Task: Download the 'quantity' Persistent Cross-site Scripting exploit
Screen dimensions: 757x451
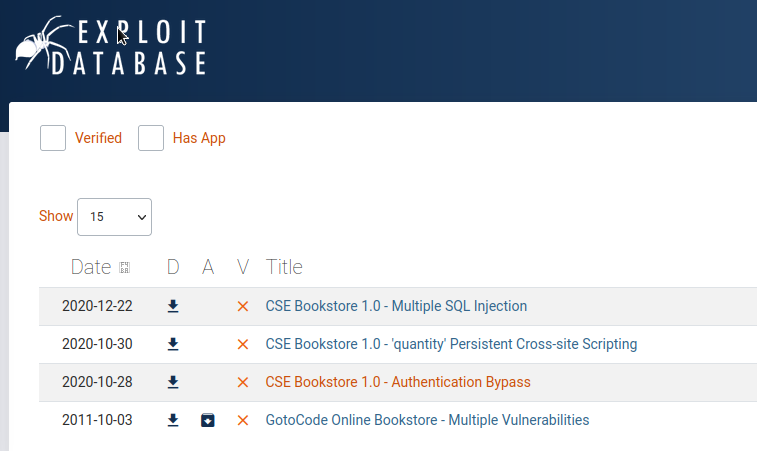Action: pyautogui.click(x=173, y=344)
